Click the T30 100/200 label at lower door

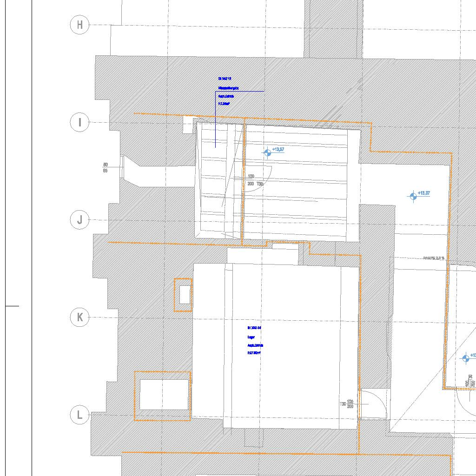pos(347,404)
